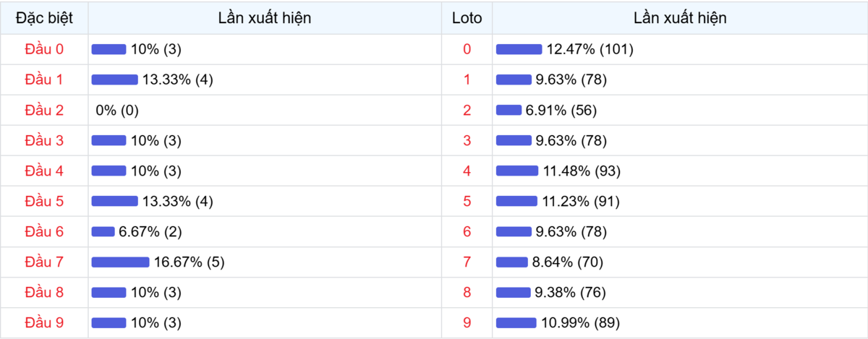Viewport: 868px width, 339px height.
Task: Click the 'Đặc biệt' column header
Action: click(x=44, y=18)
